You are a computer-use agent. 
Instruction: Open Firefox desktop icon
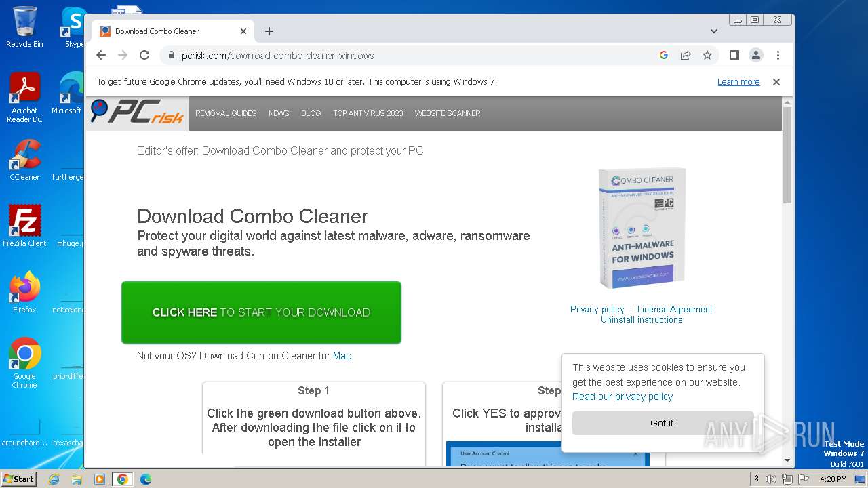(x=24, y=292)
